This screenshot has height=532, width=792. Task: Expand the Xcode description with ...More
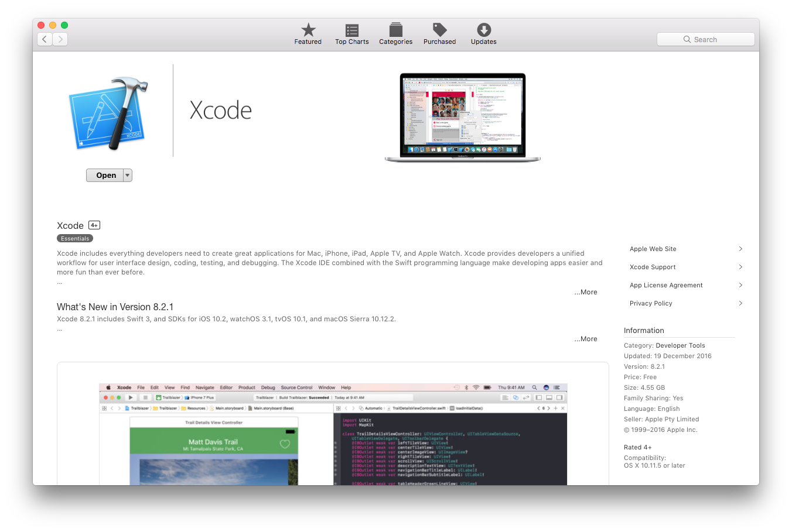pyautogui.click(x=586, y=292)
